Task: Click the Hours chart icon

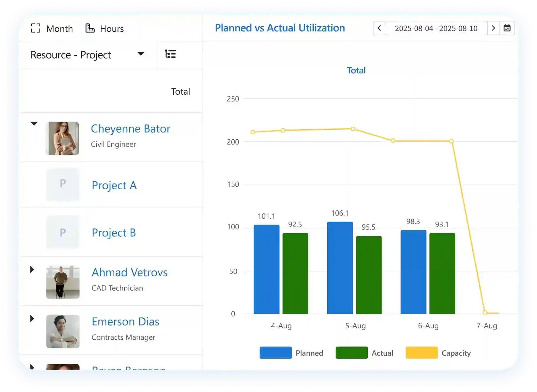Action: (x=90, y=28)
